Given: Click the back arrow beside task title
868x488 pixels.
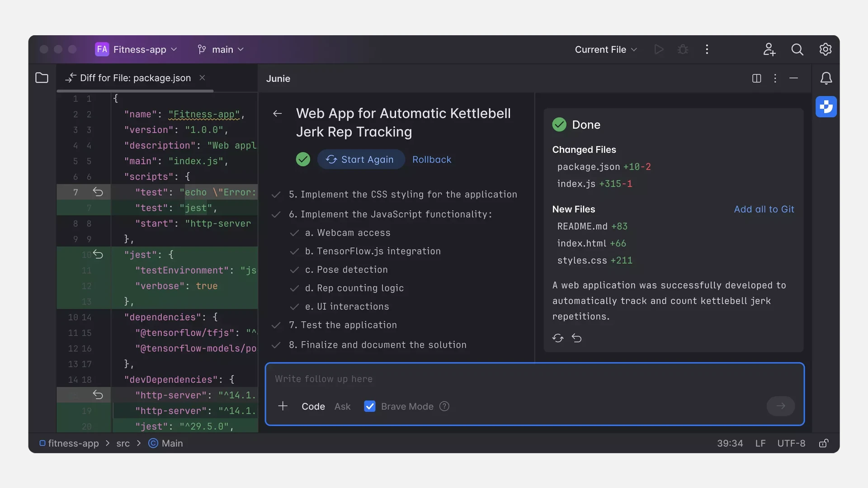Looking at the screenshot, I should (278, 113).
